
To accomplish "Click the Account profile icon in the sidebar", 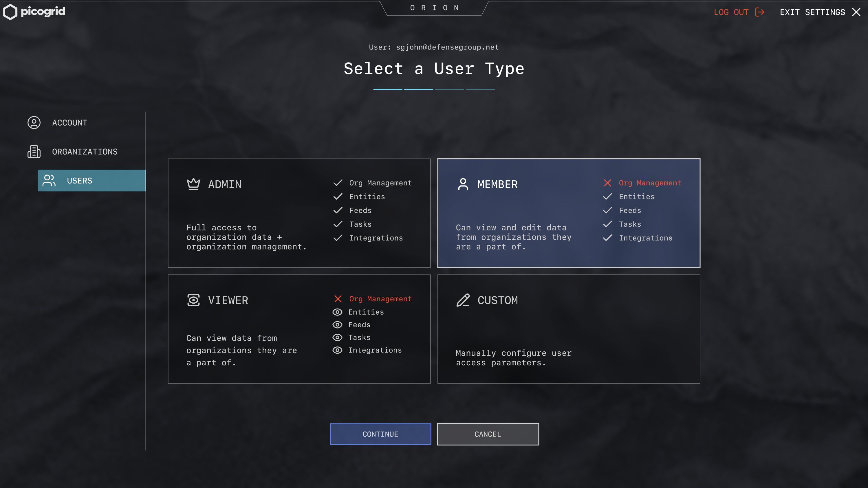I will coord(34,123).
